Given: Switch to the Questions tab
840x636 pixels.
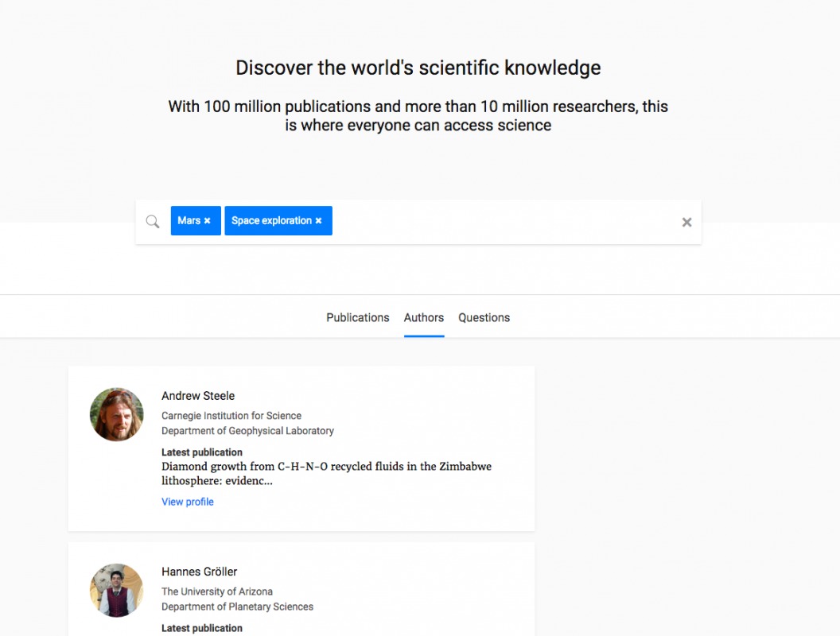Looking at the screenshot, I should coord(484,317).
